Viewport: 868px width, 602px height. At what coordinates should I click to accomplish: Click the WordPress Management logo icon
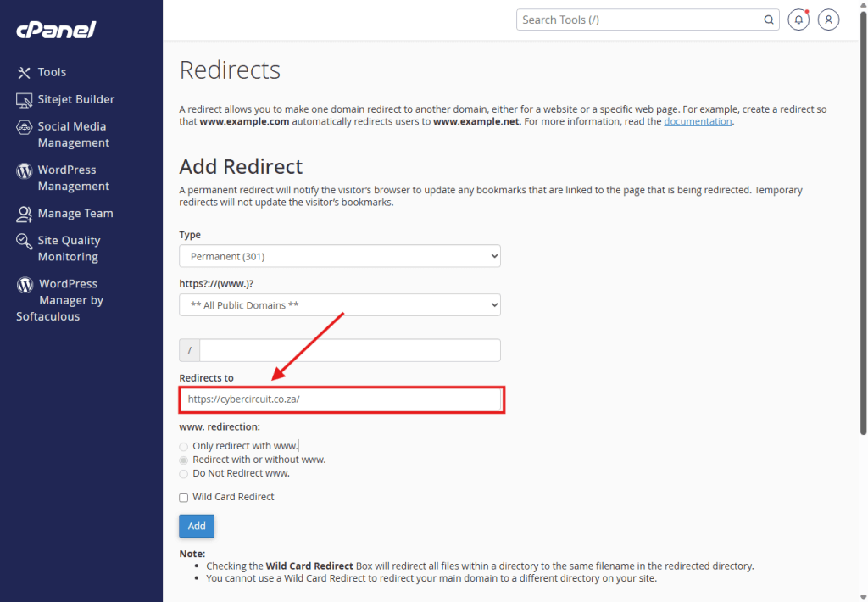pos(24,170)
